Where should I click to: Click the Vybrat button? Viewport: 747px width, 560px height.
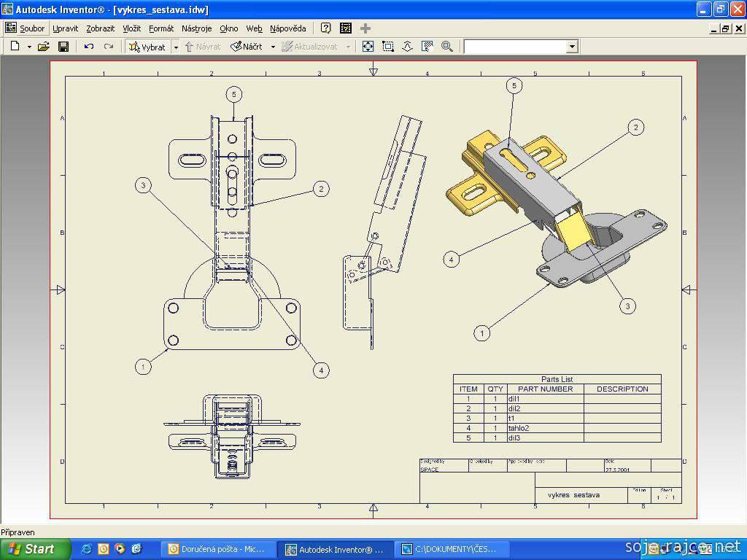coord(148,47)
